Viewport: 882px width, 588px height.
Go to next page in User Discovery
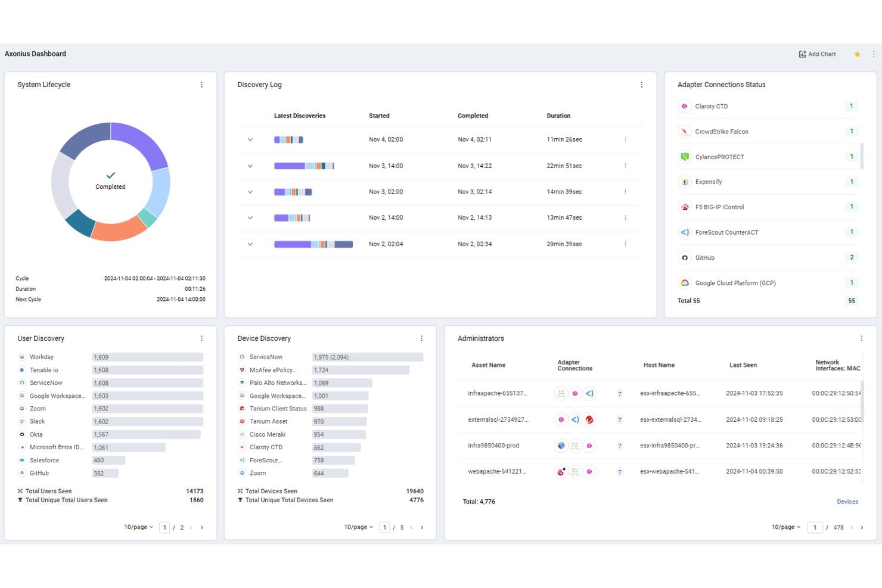(x=202, y=527)
